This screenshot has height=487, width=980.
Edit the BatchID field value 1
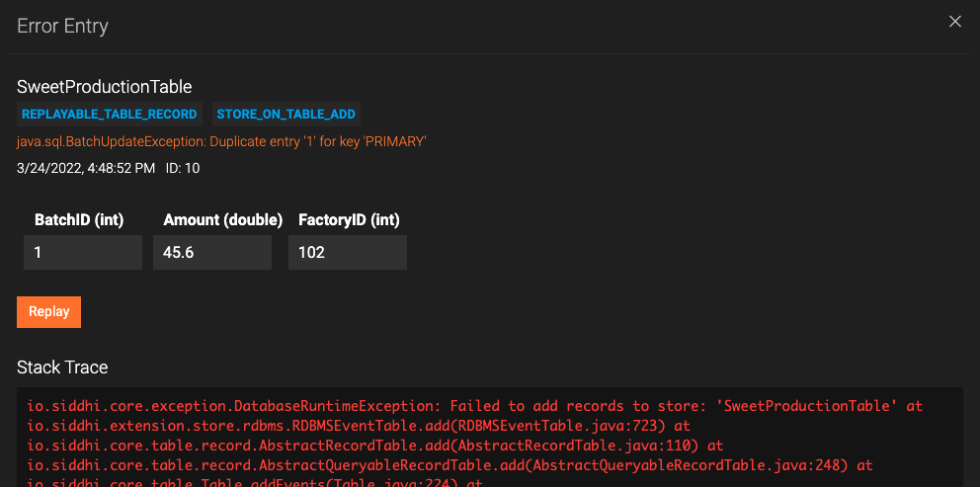tap(83, 253)
